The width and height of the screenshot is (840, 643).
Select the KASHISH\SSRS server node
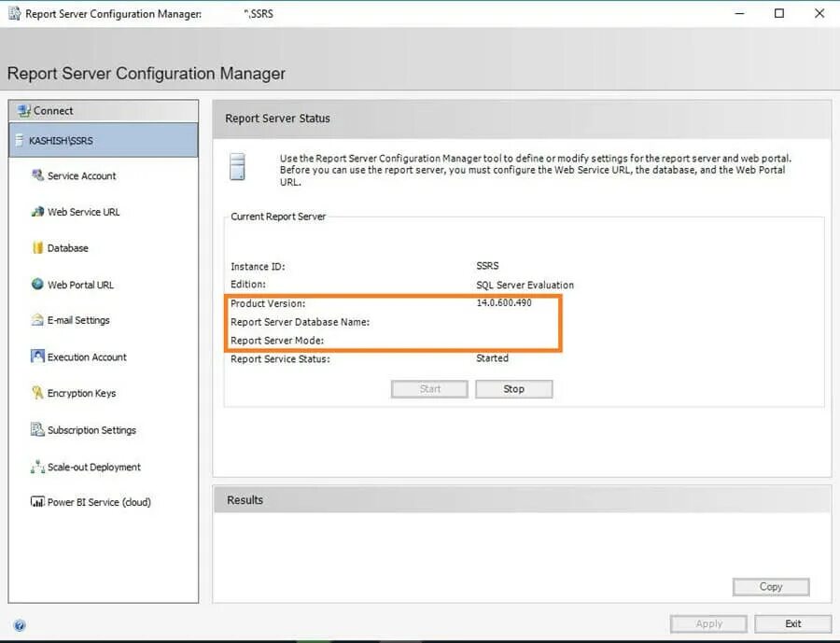point(104,140)
